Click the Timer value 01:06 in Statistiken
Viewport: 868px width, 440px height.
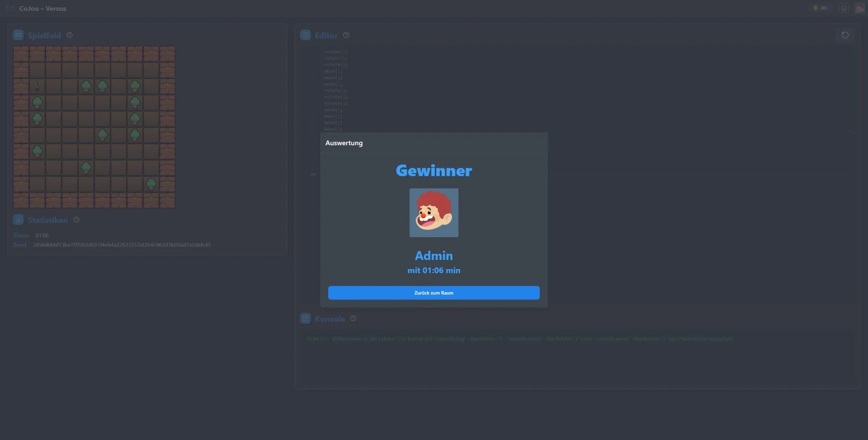pos(42,235)
